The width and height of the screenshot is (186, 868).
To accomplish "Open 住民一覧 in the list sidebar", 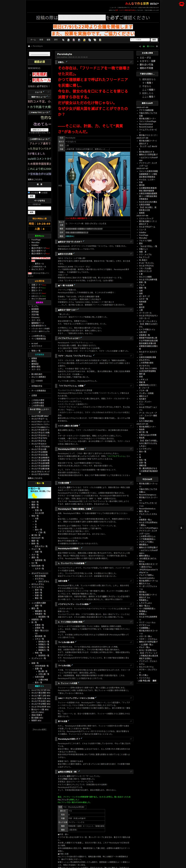I will 35,502.
